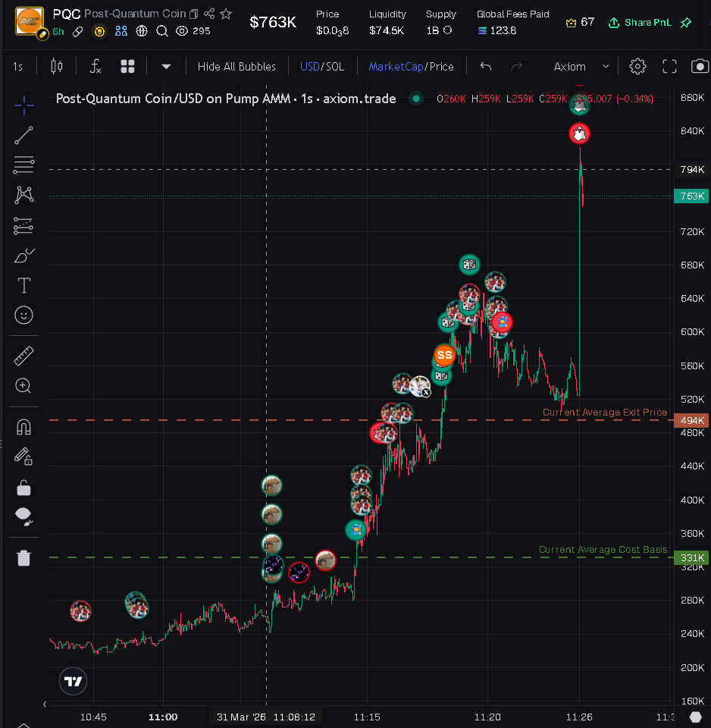This screenshot has width=711, height=728.
Task: Delete all drawings with trash icon
Action: click(x=23, y=557)
